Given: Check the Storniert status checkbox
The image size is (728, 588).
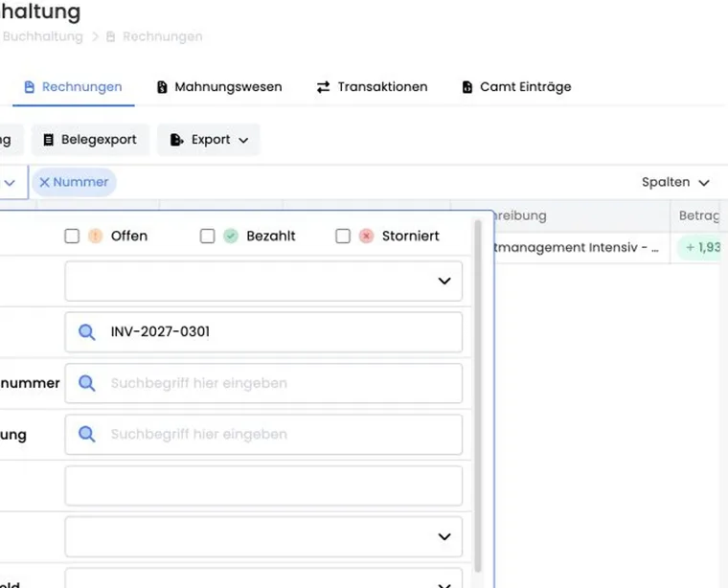Looking at the screenshot, I should point(343,236).
